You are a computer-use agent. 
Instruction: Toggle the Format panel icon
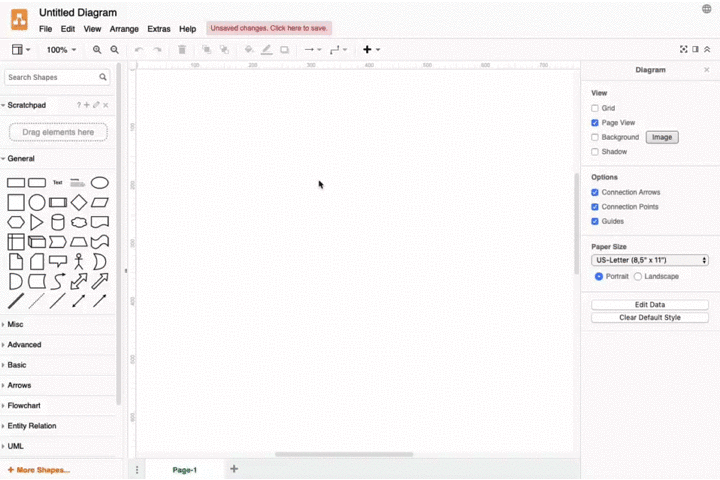(x=695, y=49)
